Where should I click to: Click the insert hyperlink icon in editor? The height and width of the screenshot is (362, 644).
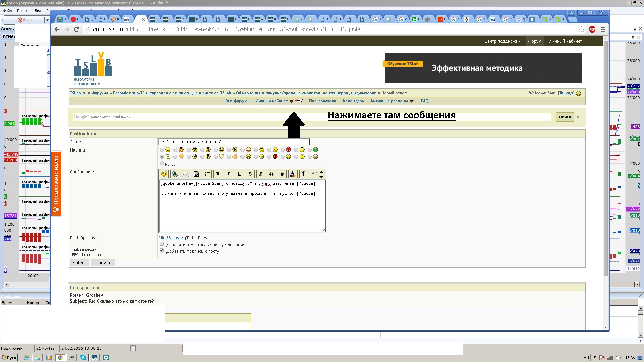(x=175, y=174)
